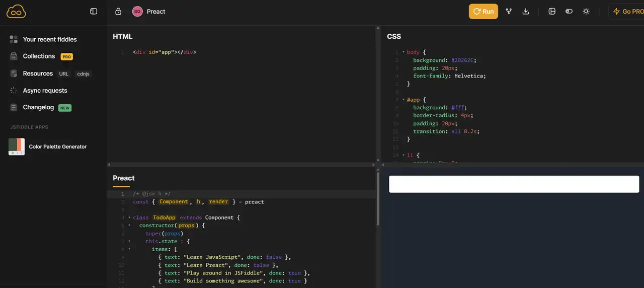644x288 pixels.
Task: Collapse the sidebar with the panel icon
Action: click(x=94, y=11)
